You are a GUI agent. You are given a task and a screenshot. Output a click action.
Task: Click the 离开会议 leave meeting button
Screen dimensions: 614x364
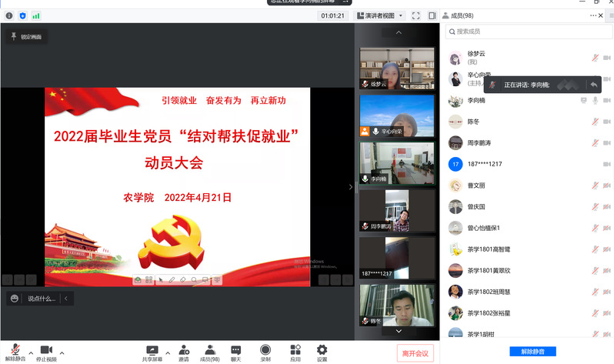[x=415, y=353]
